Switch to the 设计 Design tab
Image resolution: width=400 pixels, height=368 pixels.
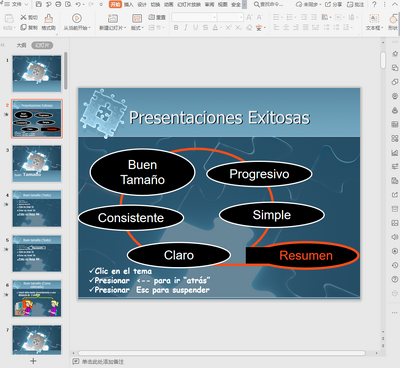tap(142, 5)
